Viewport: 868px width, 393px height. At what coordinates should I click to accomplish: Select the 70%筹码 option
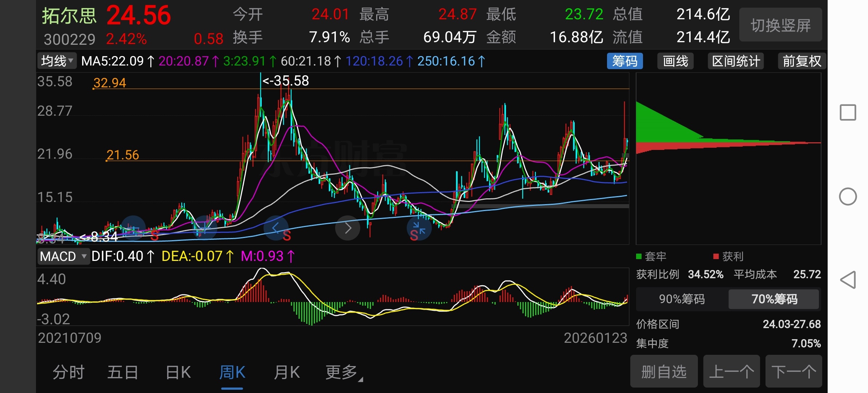pyautogui.click(x=774, y=299)
